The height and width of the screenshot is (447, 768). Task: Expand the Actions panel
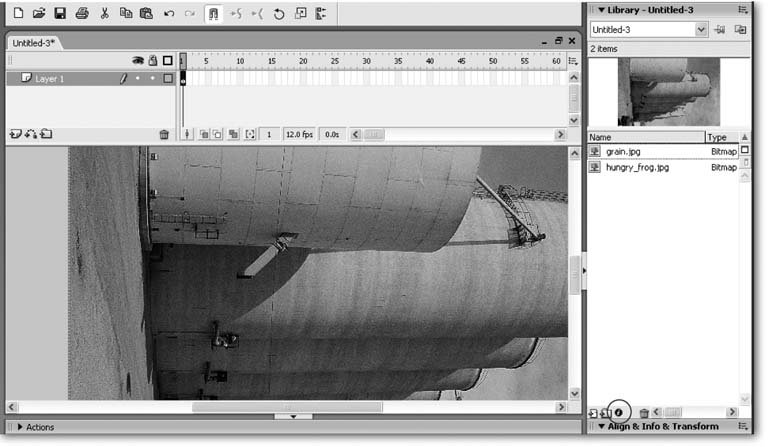20,427
